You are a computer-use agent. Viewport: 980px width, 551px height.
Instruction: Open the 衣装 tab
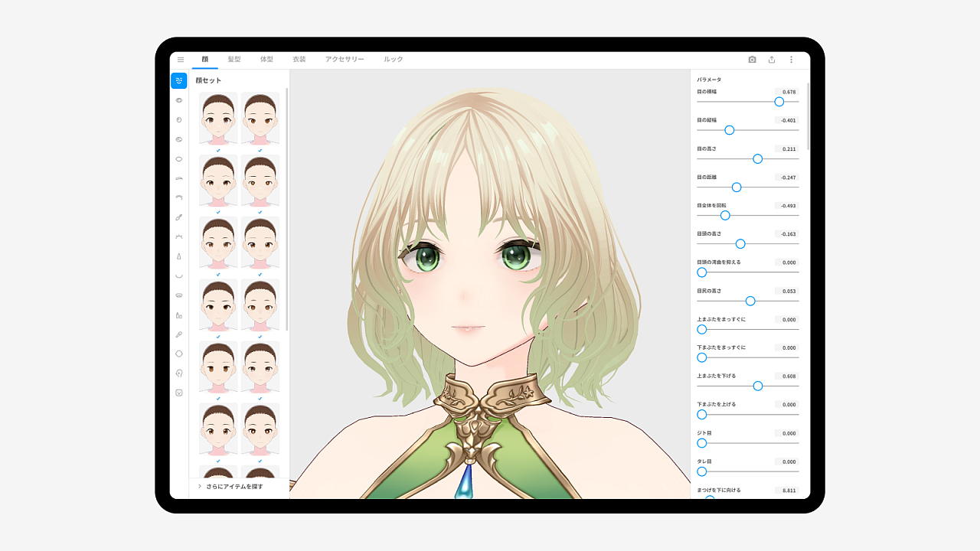[x=299, y=59]
